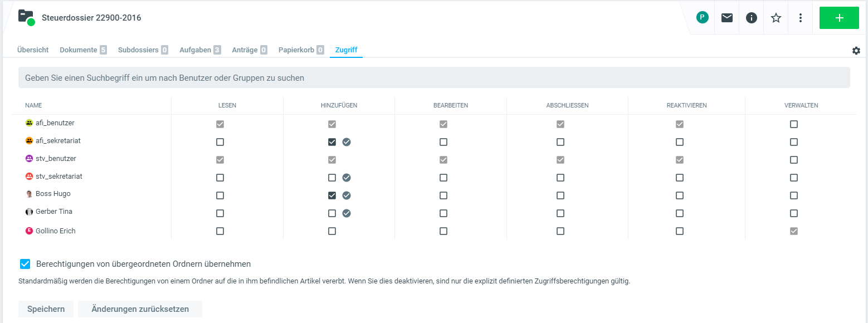The image size is (868, 323).
Task: Open the info icon in header
Action: pyautogui.click(x=752, y=18)
